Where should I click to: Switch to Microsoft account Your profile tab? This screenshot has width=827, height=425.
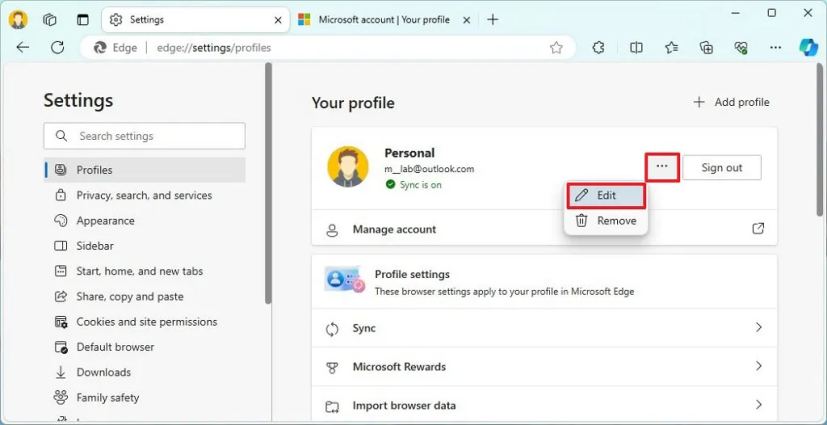384,20
